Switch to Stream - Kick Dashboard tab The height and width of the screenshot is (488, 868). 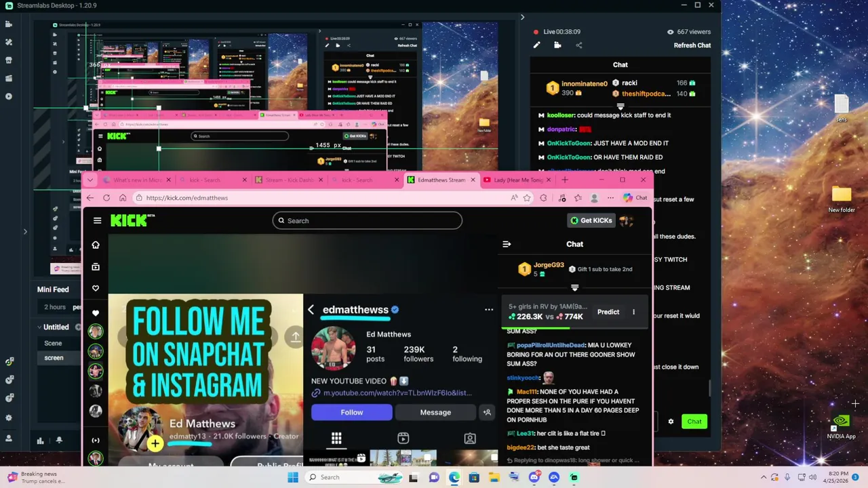289,180
